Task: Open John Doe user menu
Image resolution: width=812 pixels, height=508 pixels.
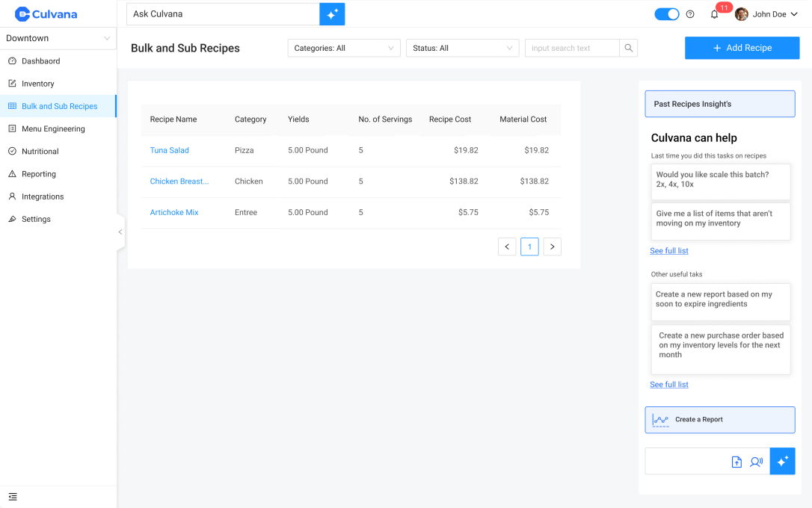Action: (766, 14)
